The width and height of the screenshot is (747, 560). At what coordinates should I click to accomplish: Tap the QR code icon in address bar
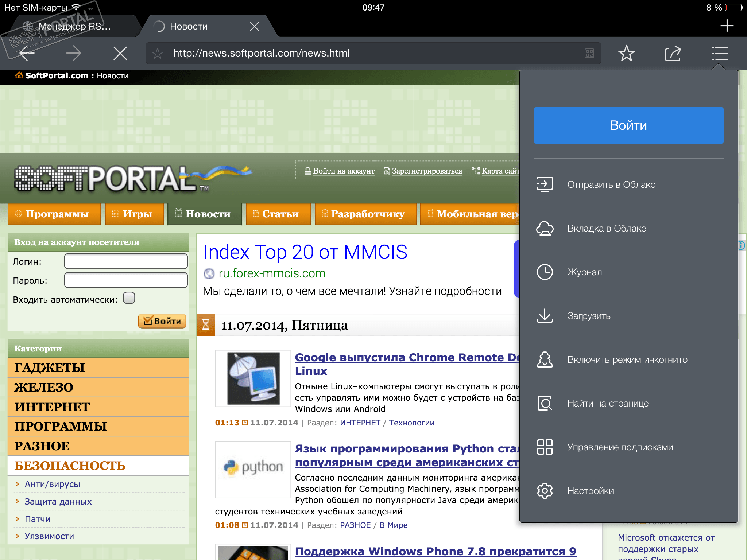(x=589, y=54)
